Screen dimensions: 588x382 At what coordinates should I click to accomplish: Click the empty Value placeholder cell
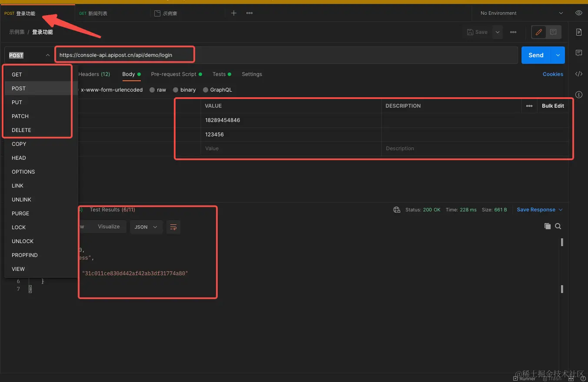[291, 148]
